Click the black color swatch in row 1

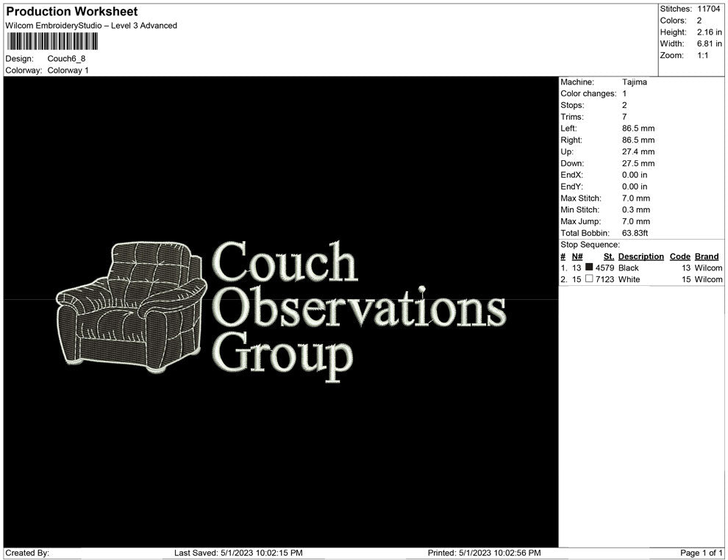click(x=589, y=267)
